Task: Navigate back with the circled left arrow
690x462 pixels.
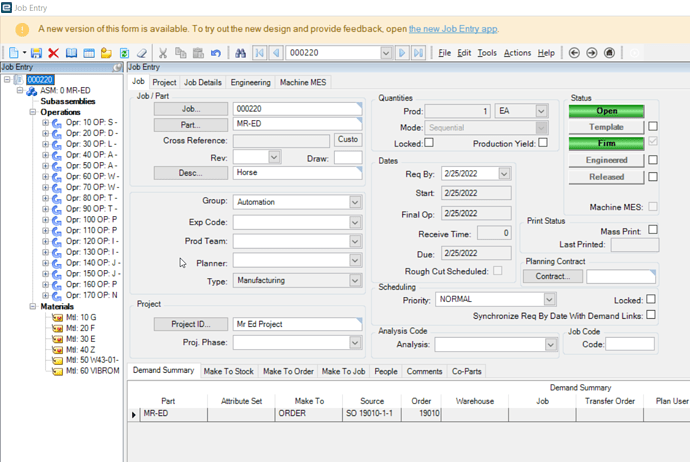Action: [x=574, y=53]
